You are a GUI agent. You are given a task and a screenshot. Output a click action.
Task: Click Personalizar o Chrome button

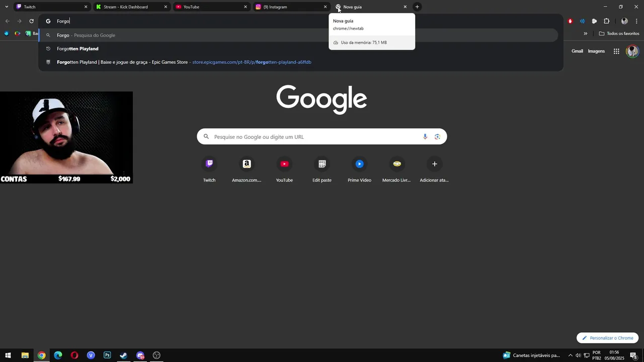click(607, 338)
